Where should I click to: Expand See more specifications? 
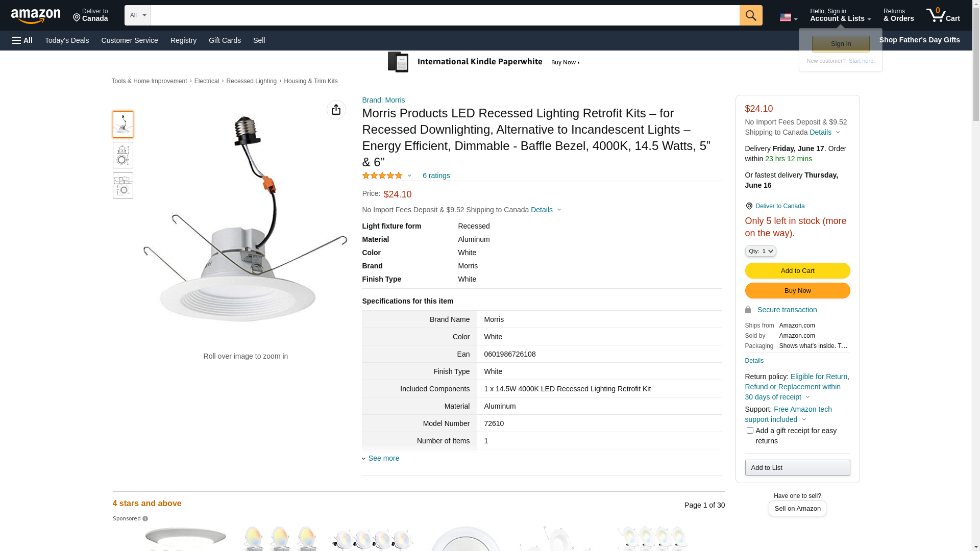click(x=383, y=458)
